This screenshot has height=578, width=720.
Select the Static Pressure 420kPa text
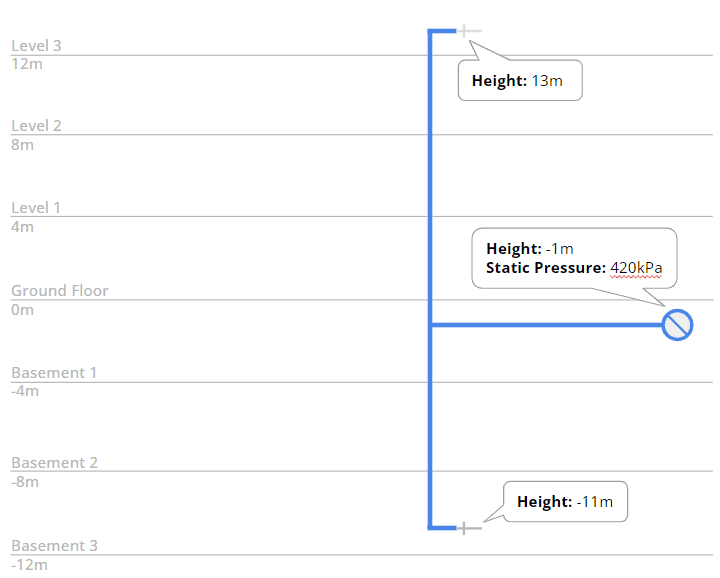[x=574, y=268]
